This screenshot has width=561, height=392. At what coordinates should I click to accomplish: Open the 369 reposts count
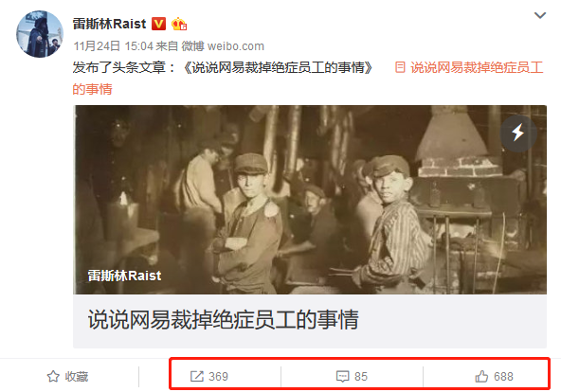tap(218, 376)
